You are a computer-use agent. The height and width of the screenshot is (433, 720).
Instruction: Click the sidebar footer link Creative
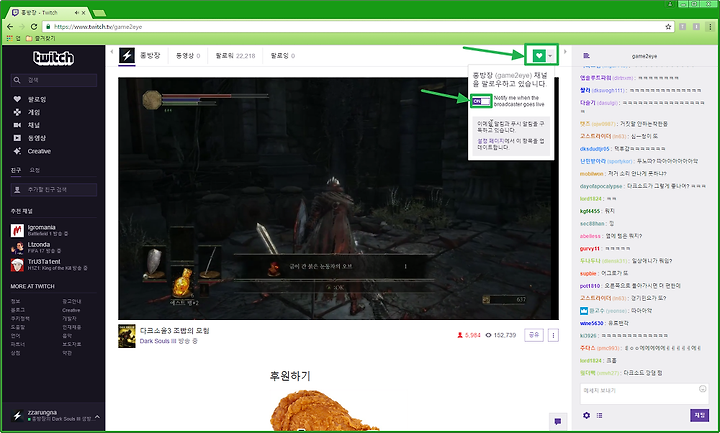[x=71, y=310]
